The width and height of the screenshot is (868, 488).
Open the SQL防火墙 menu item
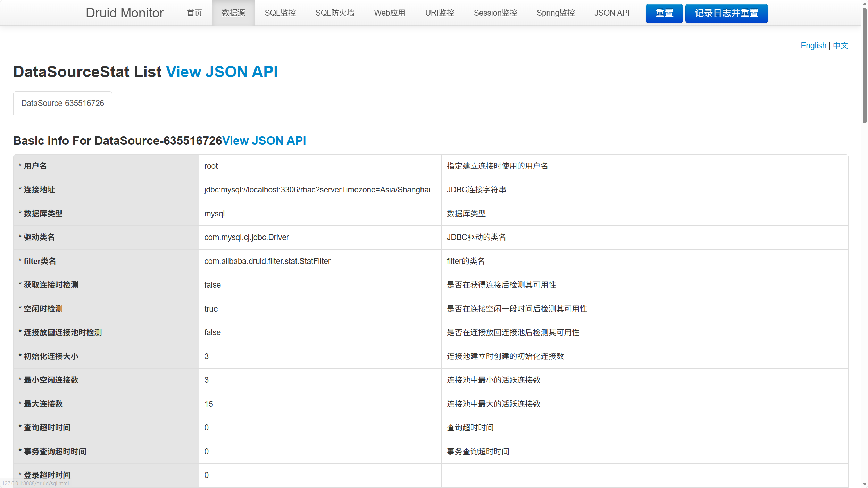[335, 13]
